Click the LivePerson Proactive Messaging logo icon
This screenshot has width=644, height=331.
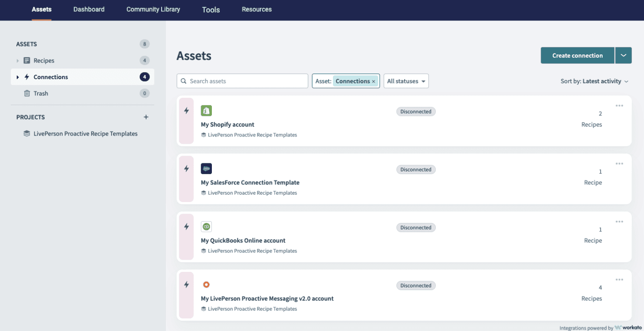click(x=206, y=284)
